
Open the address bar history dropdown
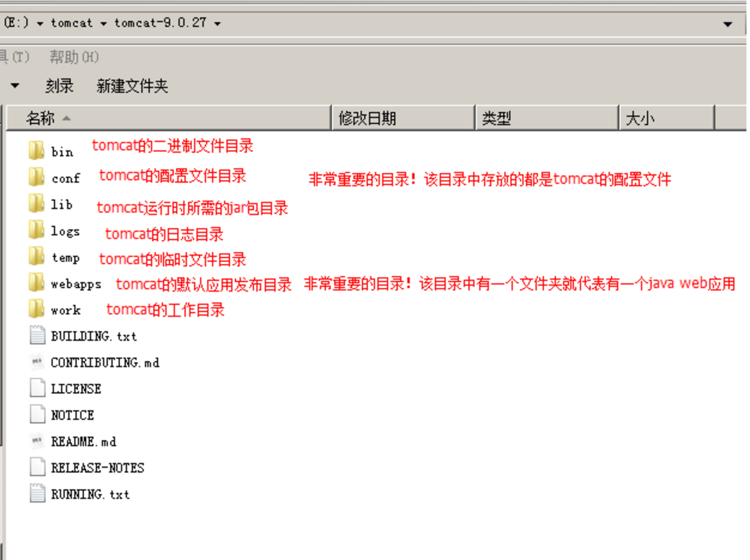coord(728,24)
